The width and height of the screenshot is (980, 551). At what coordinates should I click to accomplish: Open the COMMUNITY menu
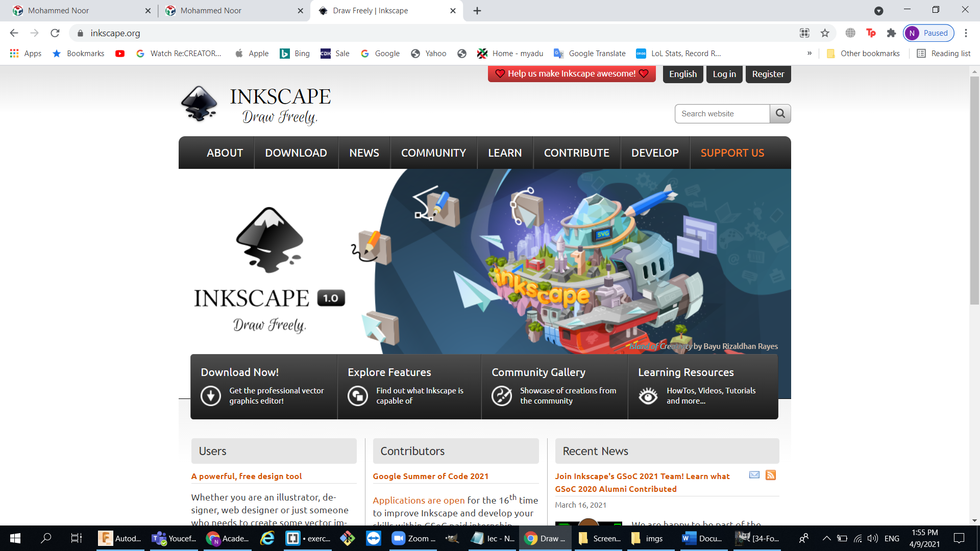click(433, 153)
